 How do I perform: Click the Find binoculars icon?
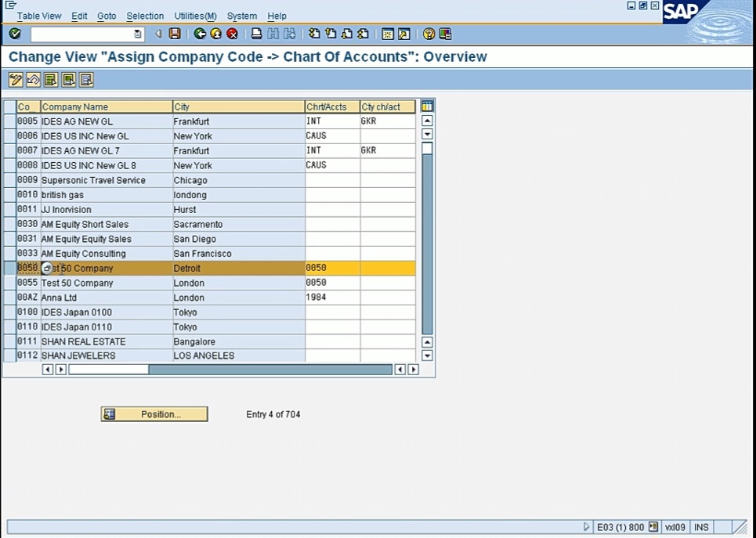273,34
